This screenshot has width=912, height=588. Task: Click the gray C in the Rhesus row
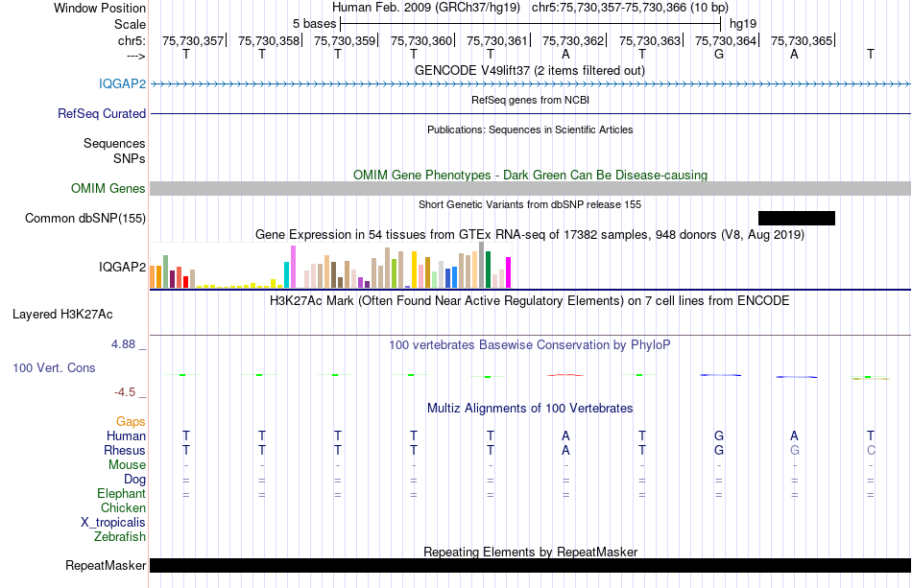pos(871,450)
